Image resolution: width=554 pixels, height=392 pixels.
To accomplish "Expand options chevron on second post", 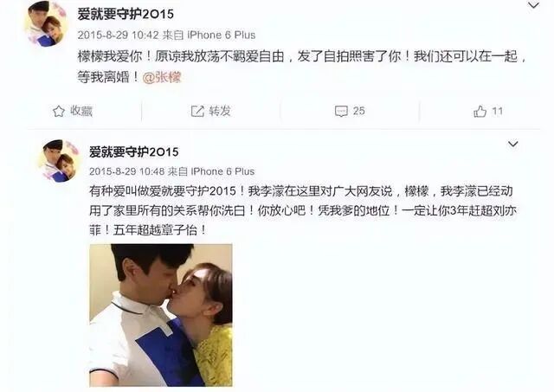I will coord(512,144).
